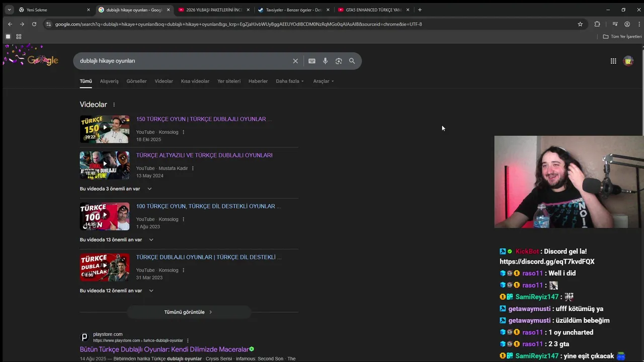Select the Haberler search filter

click(x=258, y=81)
